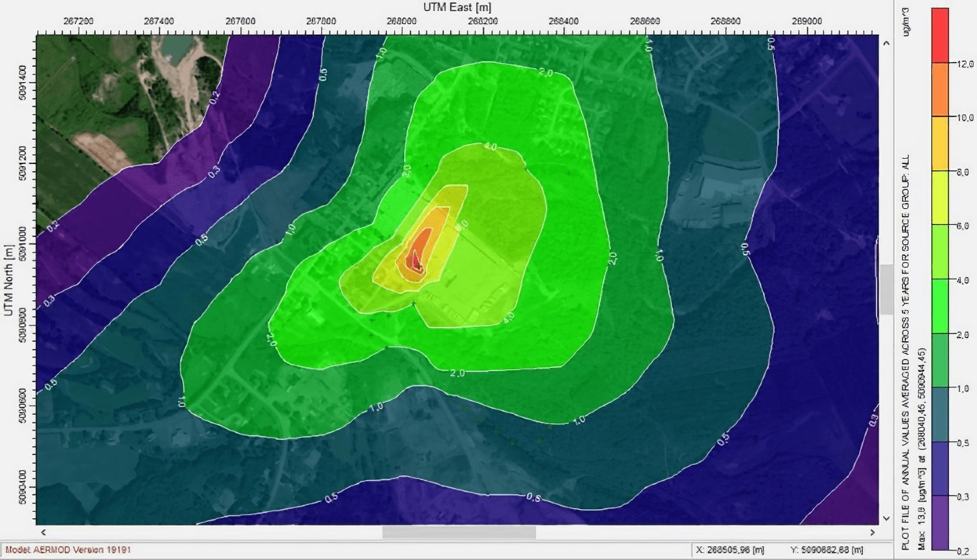Viewport: 977px width, 560px height.
Task: Choose the teal 0.5–1.0 legend band
Action: click(x=940, y=414)
